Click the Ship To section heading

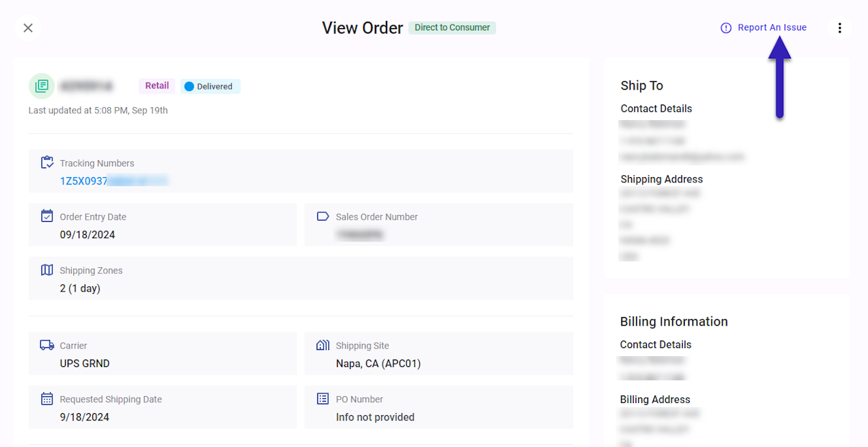(642, 85)
